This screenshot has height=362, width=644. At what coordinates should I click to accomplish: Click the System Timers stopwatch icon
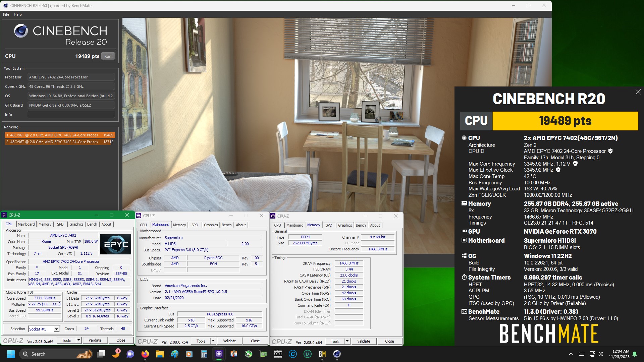[464, 277]
